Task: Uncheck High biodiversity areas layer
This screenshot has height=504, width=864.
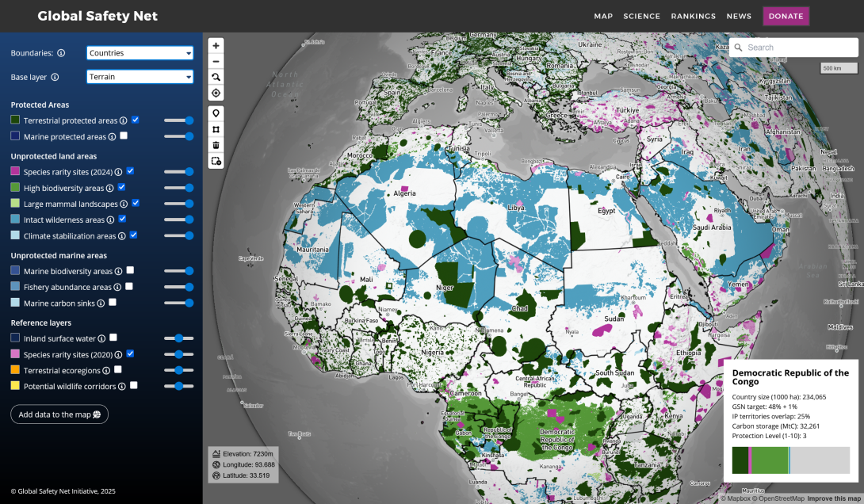Action: [x=121, y=187]
